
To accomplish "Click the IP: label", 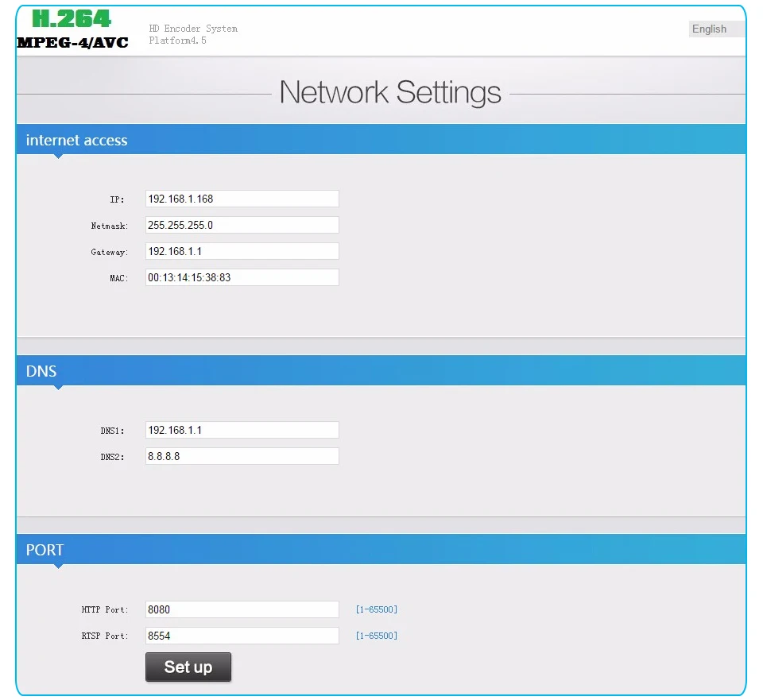I will (x=117, y=199).
